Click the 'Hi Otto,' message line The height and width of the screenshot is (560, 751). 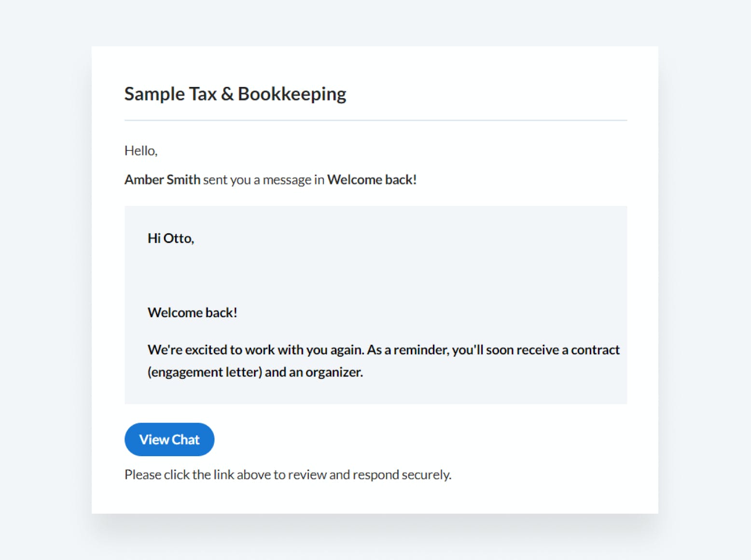tap(171, 238)
